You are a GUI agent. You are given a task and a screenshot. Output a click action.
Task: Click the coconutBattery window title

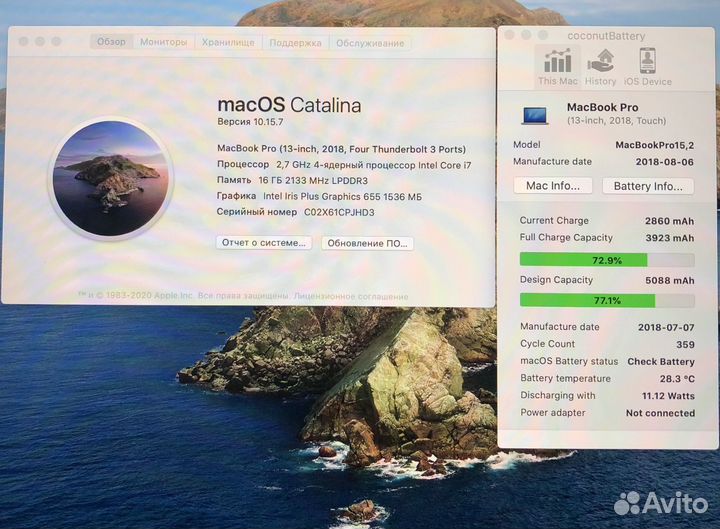tap(606, 36)
